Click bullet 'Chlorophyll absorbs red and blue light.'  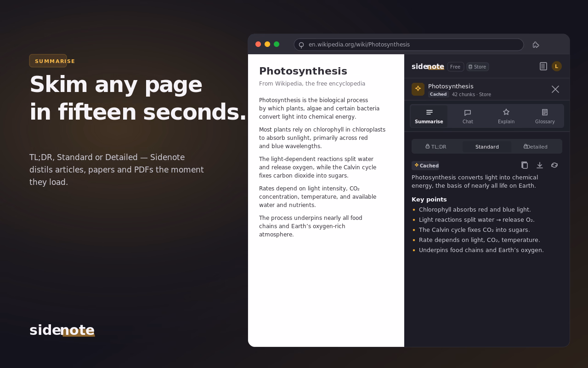pyautogui.click(x=475, y=210)
